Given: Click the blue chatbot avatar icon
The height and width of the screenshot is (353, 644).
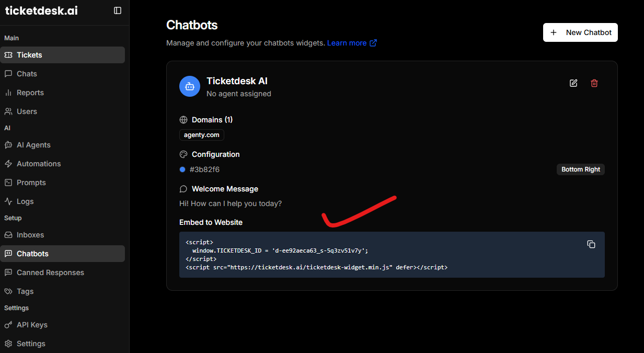Looking at the screenshot, I should click(x=190, y=86).
